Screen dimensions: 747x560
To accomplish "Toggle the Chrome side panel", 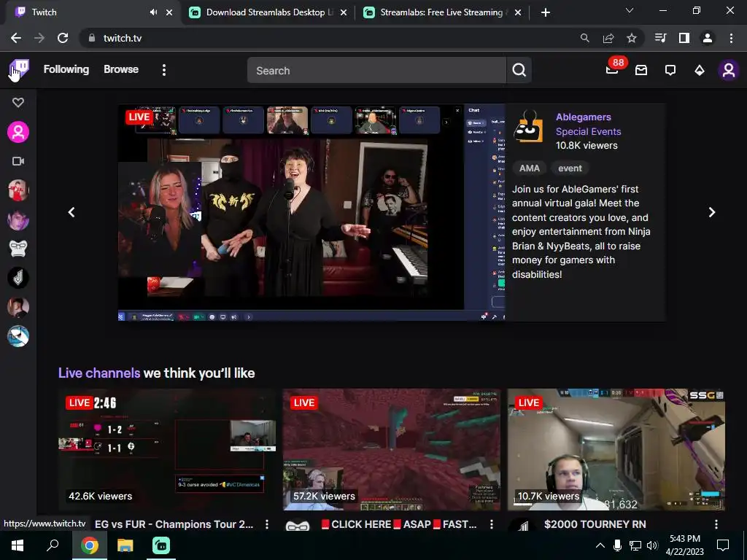I will click(x=684, y=38).
